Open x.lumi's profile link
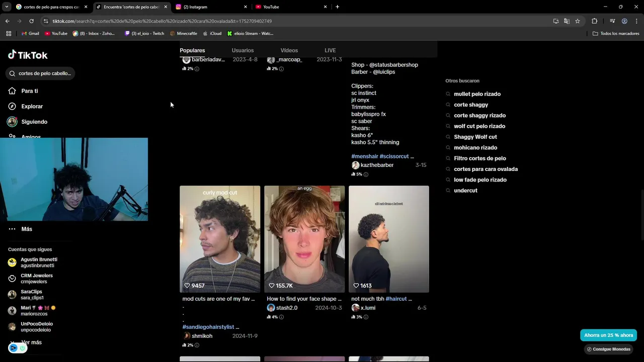The height and width of the screenshot is (362, 644). (368, 308)
